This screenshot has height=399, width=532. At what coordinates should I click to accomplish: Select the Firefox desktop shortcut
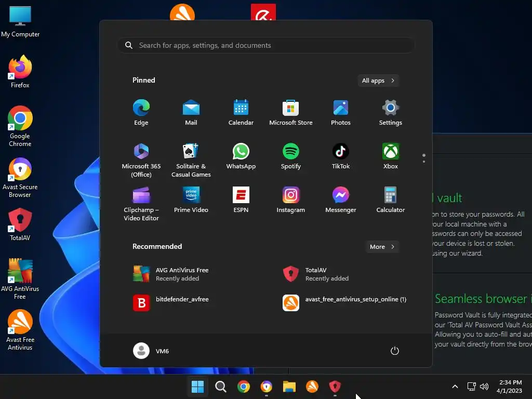coord(20,72)
